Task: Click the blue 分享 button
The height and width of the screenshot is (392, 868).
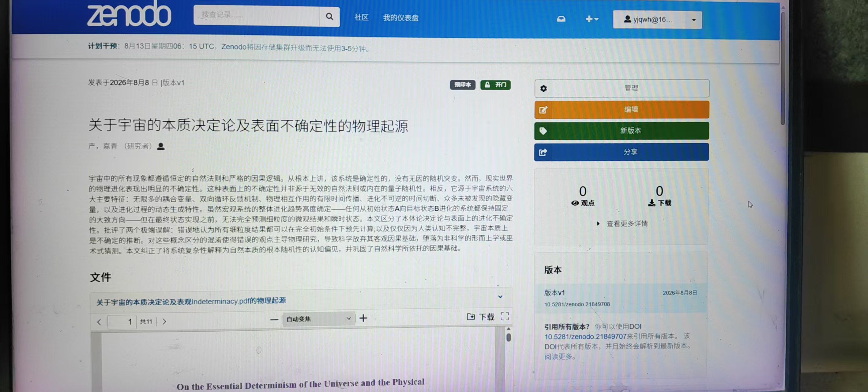Action: click(622, 152)
